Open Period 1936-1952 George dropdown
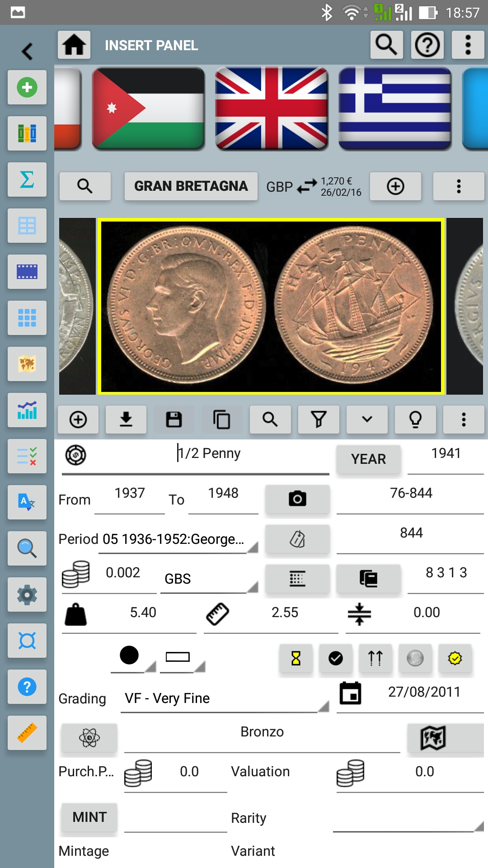Image resolution: width=488 pixels, height=868 pixels. pyautogui.click(x=178, y=539)
